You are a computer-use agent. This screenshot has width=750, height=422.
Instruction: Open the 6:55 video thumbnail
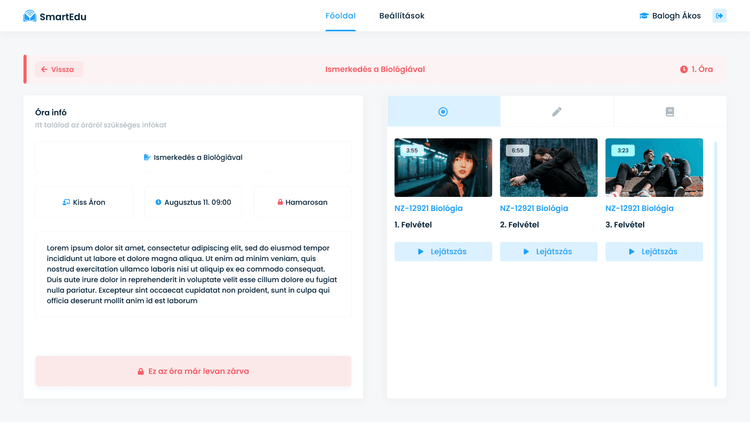click(x=549, y=167)
